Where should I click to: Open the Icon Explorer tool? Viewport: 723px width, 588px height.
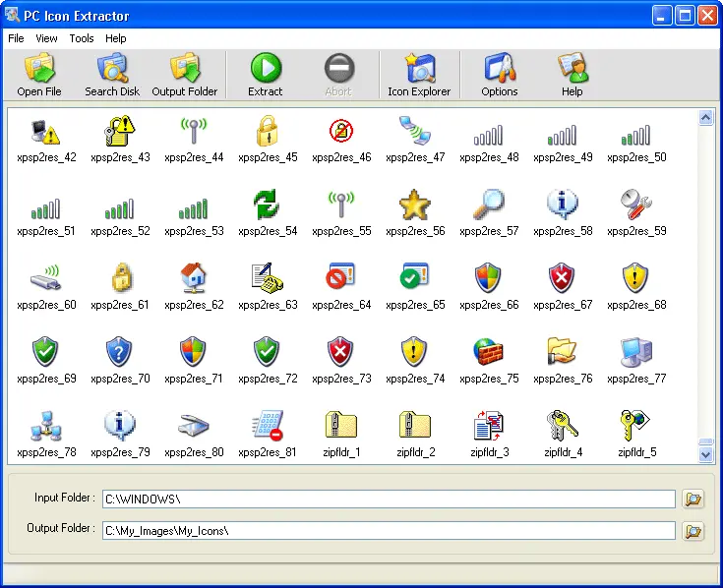point(419,75)
